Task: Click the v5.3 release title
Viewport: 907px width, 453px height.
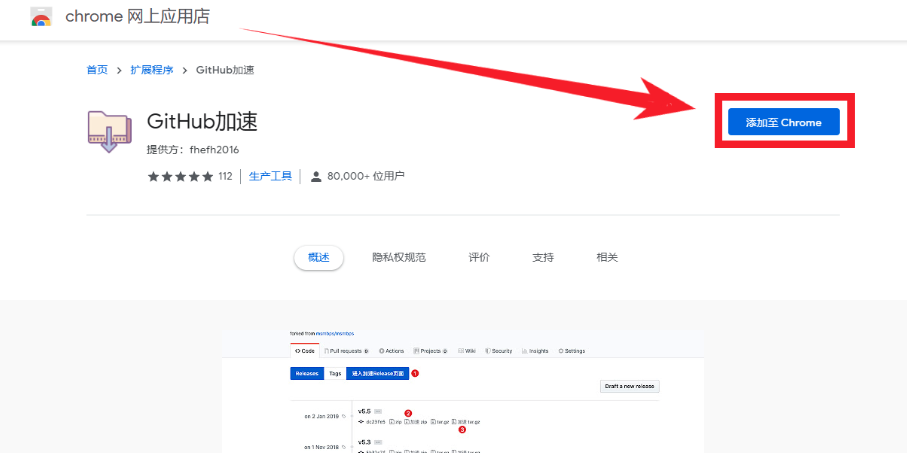Action: tap(364, 442)
